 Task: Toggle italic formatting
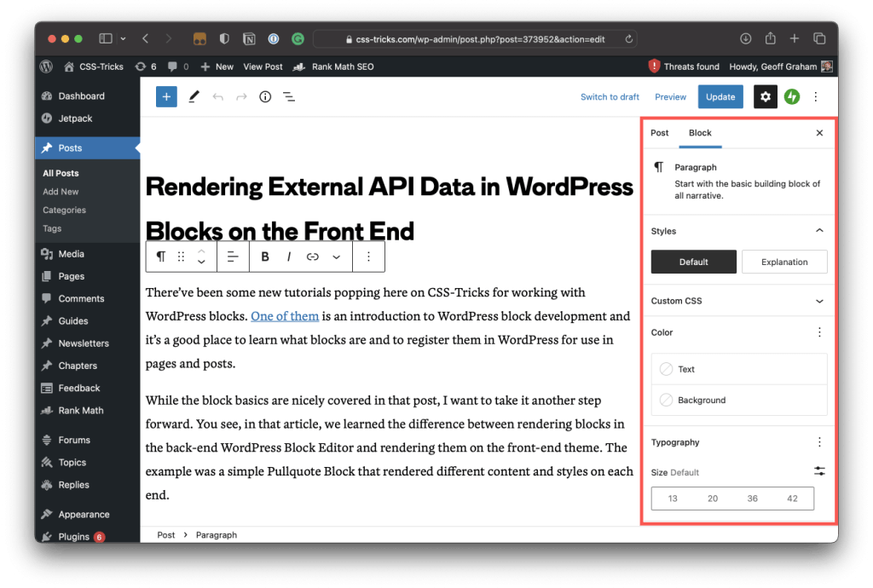point(288,257)
